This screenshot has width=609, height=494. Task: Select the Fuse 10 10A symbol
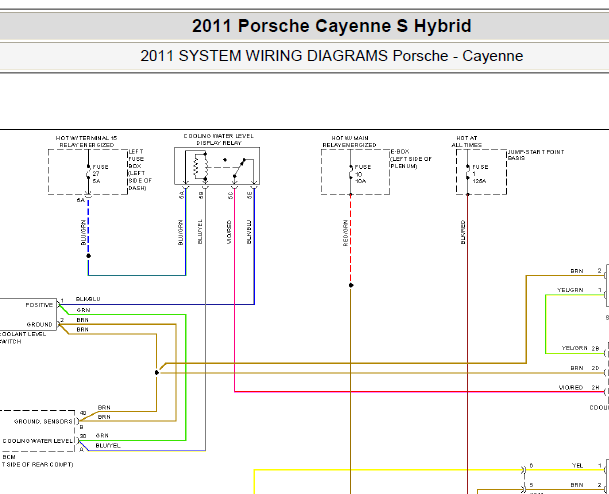coord(351,172)
